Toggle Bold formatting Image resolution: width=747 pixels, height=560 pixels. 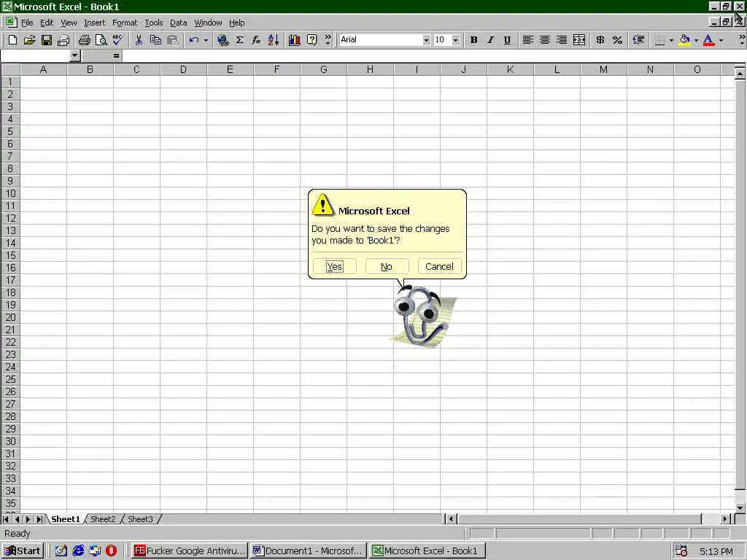(473, 40)
